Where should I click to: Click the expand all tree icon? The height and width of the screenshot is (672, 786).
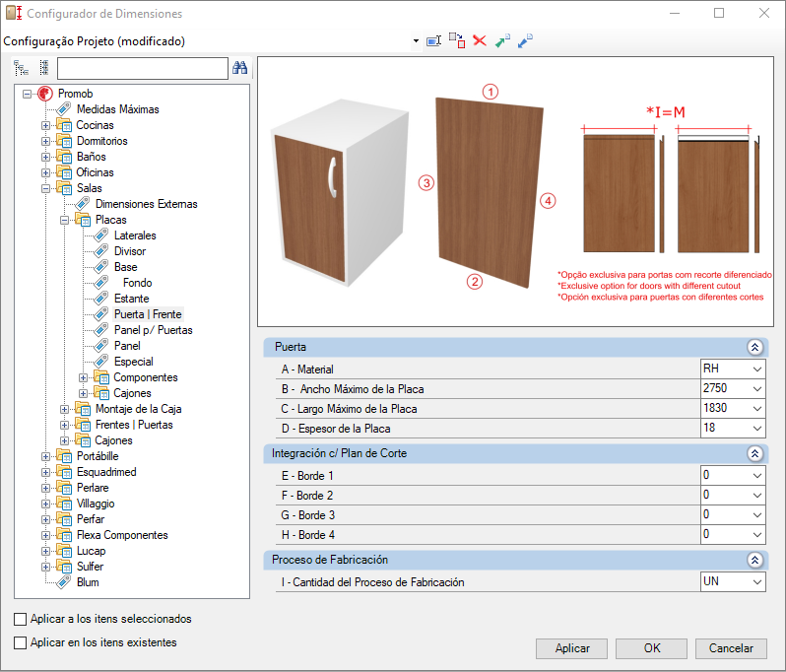[x=21, y=68]
